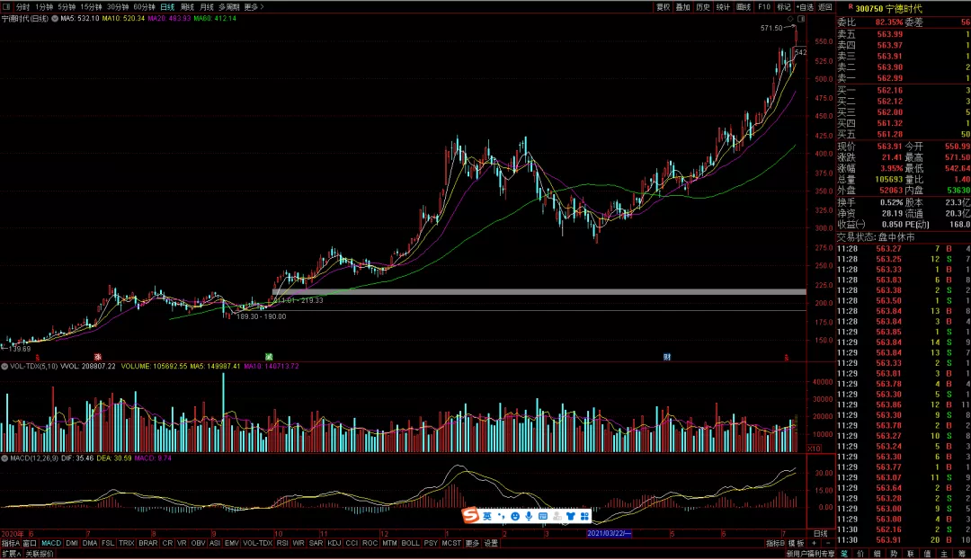971x560 pixels.
Task: Switch chart to 分时 view
Action: (x=22, y=7)
